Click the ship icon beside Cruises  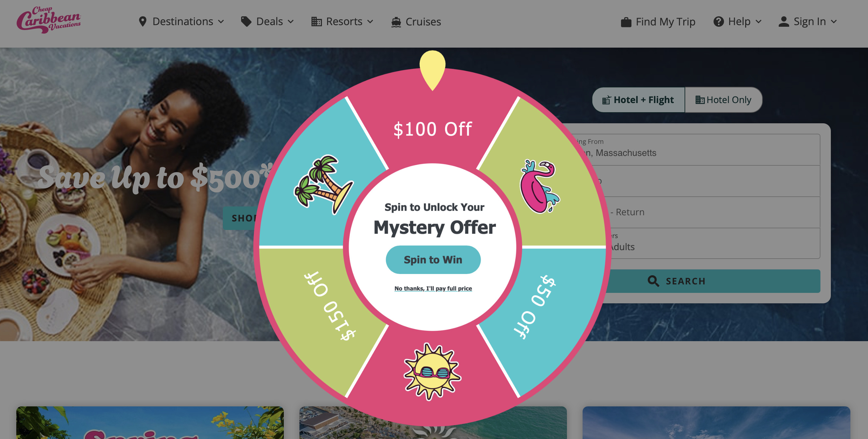(x=396, y=22)
